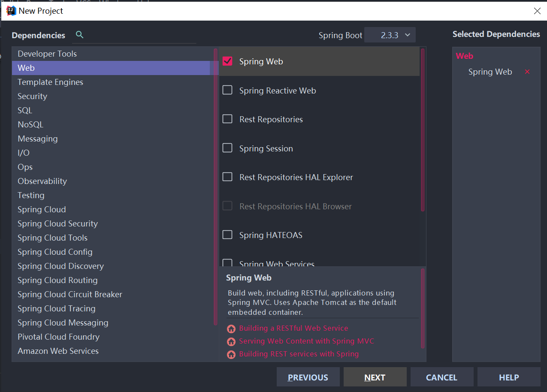Select the Observability category
Viewport: 547px width, 392px height.
(113, 181)
